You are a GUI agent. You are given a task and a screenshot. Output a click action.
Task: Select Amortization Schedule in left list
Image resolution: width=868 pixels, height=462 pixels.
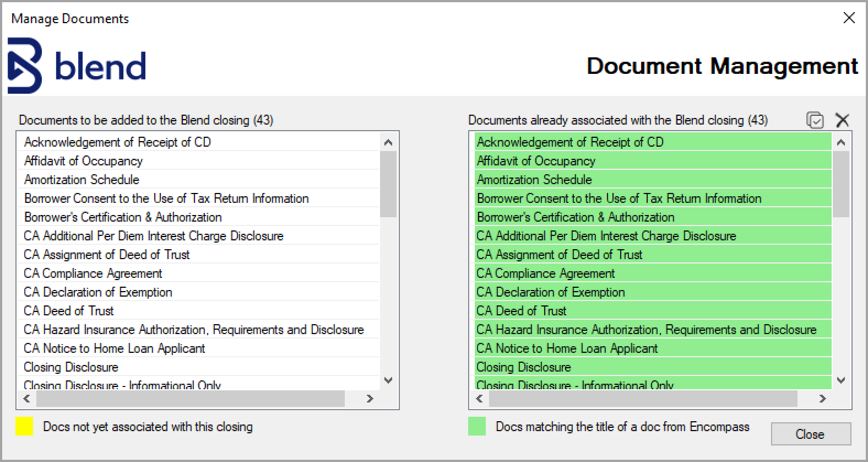tap(199, 180)
